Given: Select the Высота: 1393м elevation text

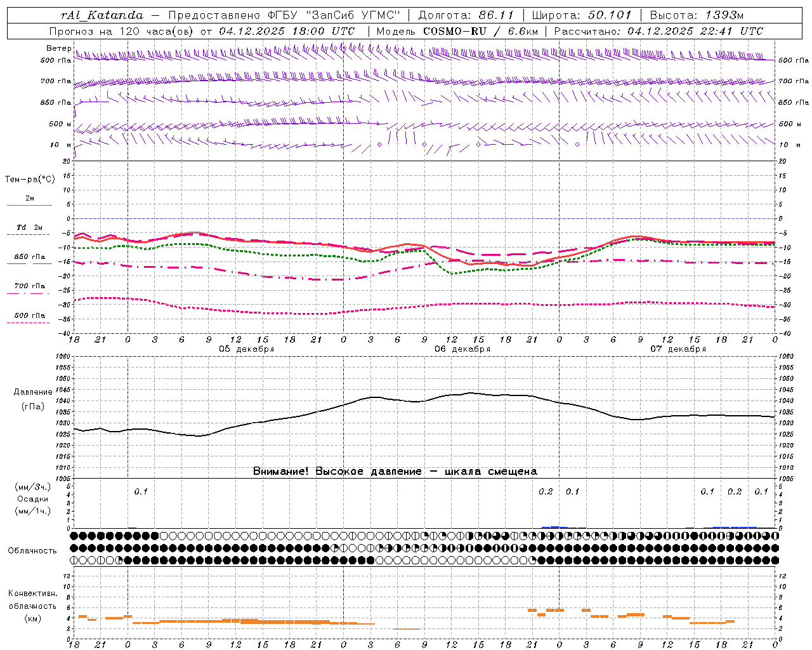Looking at the screenshot, I should tap(697, 15).
